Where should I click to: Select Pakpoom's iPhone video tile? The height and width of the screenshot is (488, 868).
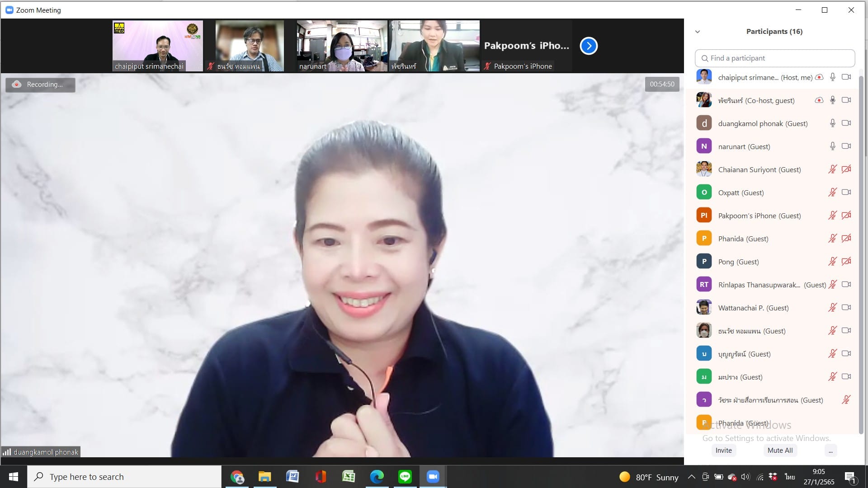pyautogui.click(x=527, y=46)
